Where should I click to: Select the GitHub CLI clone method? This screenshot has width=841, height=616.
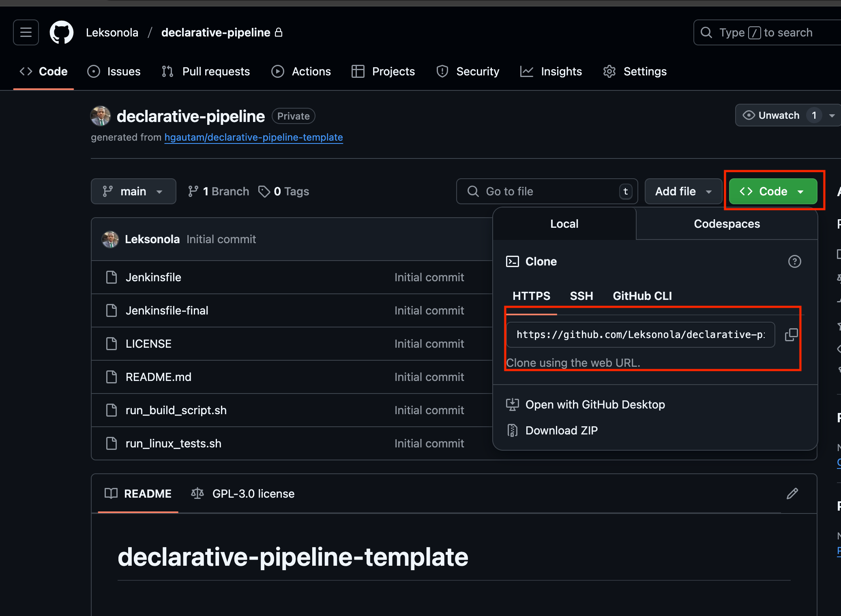click(642, 296)
